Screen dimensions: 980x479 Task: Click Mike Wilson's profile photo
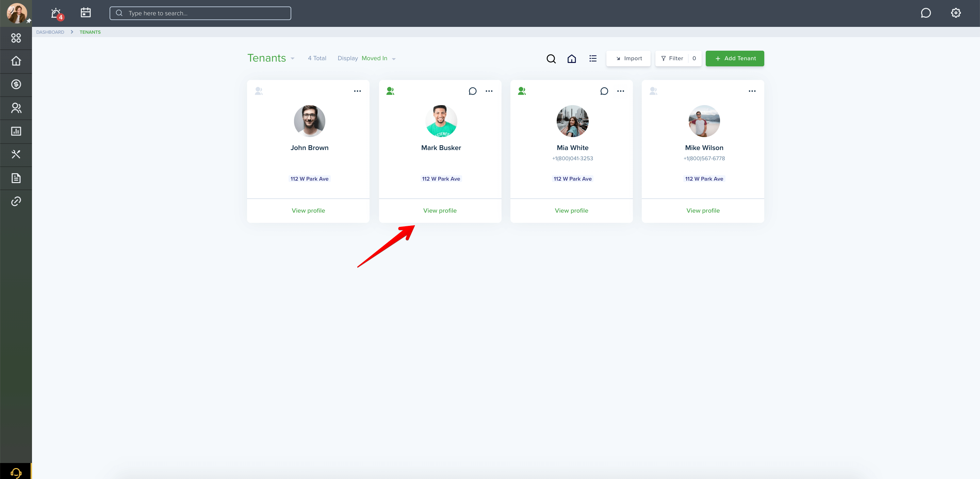[704, 121]
